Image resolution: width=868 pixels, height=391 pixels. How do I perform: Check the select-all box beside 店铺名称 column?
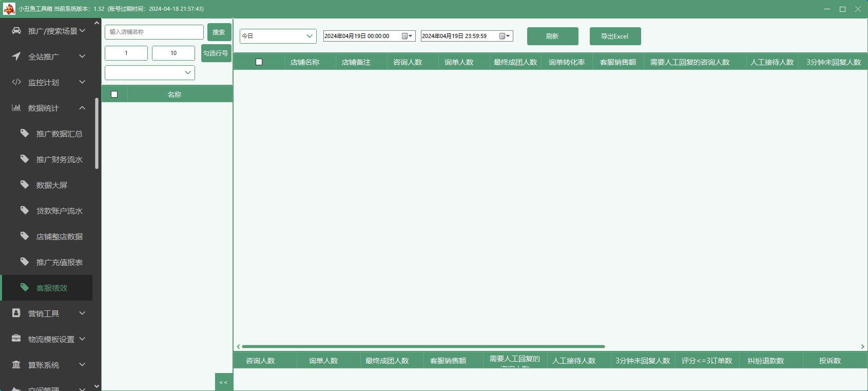(259, 62)
